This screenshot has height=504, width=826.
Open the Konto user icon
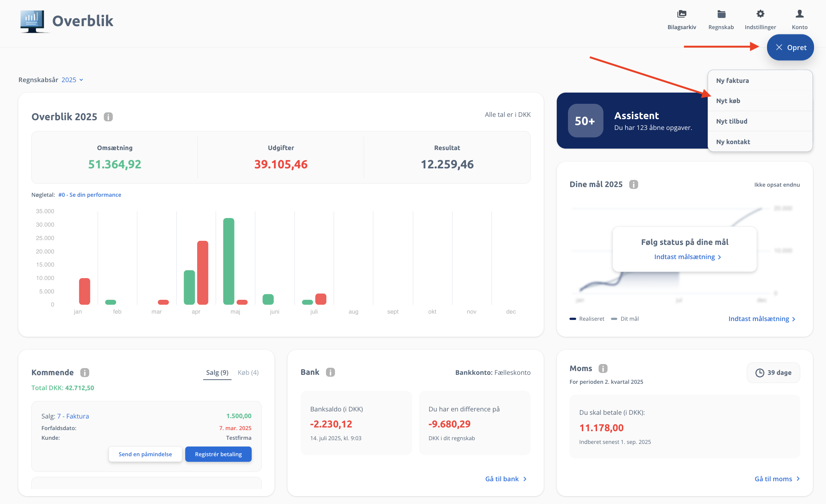point(799,14)
